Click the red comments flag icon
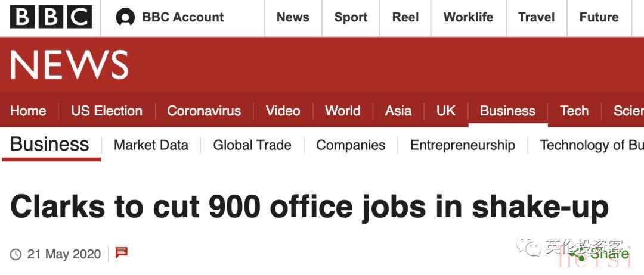This screenshot has width=644, height=275. (x=122, y=253)
